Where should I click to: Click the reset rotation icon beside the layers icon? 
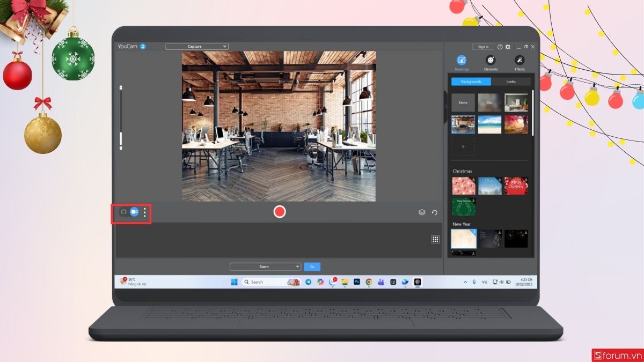coord(435,212)
